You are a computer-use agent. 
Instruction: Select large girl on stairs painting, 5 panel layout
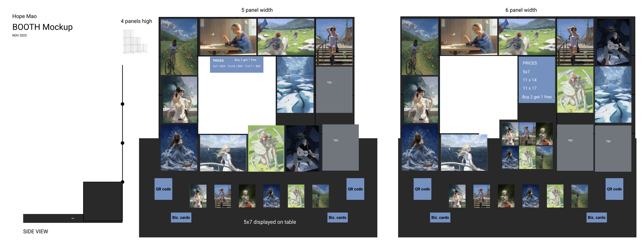[334, 42]
